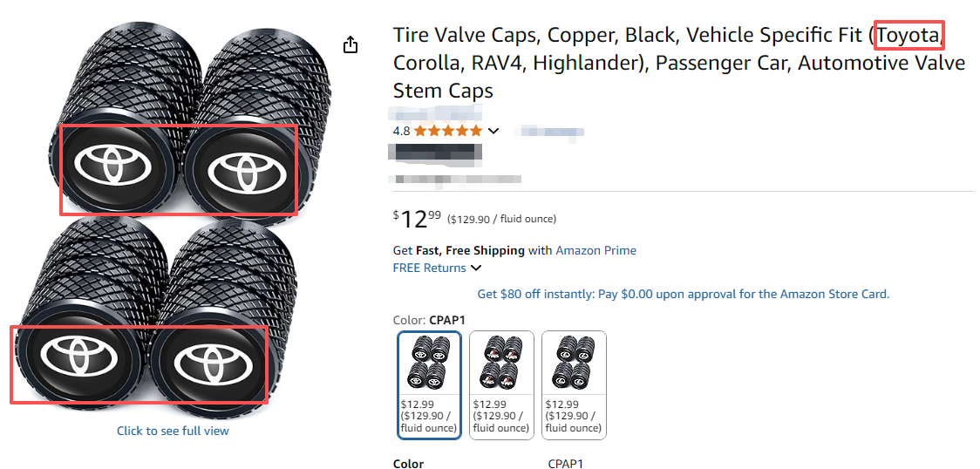This screenshot has width=980, height=469.
Task: Click the bottom-left valve cap Toyota logo
Action: pyautogui.click(x=77, y=357)
